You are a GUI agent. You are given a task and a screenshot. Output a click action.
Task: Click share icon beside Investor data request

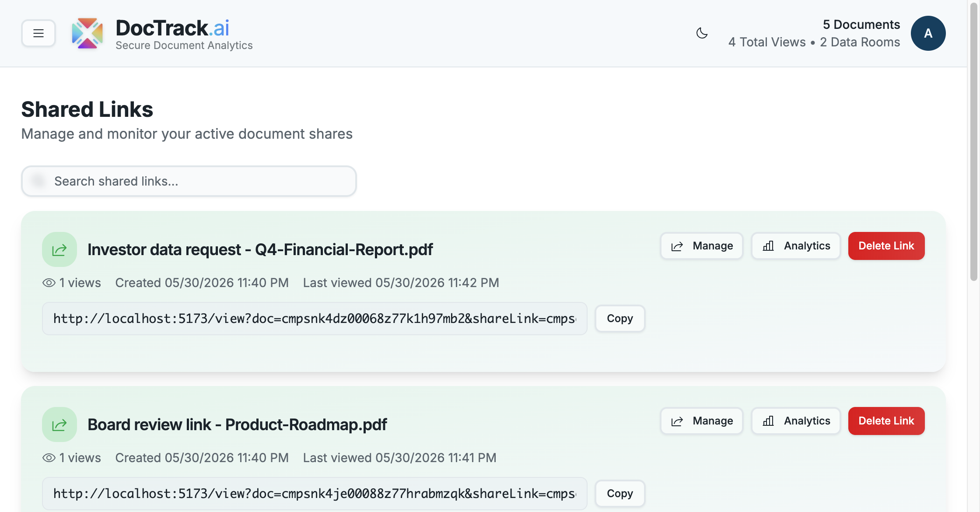click(59, 249)
